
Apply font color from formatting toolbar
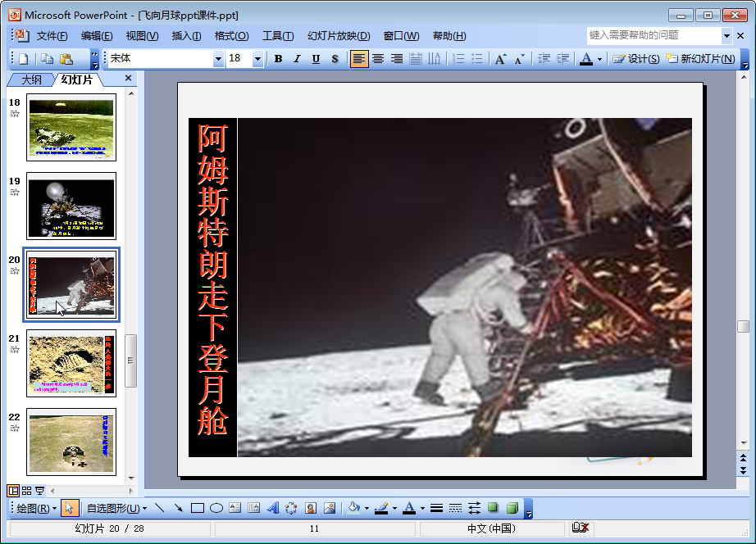(586, 59)
